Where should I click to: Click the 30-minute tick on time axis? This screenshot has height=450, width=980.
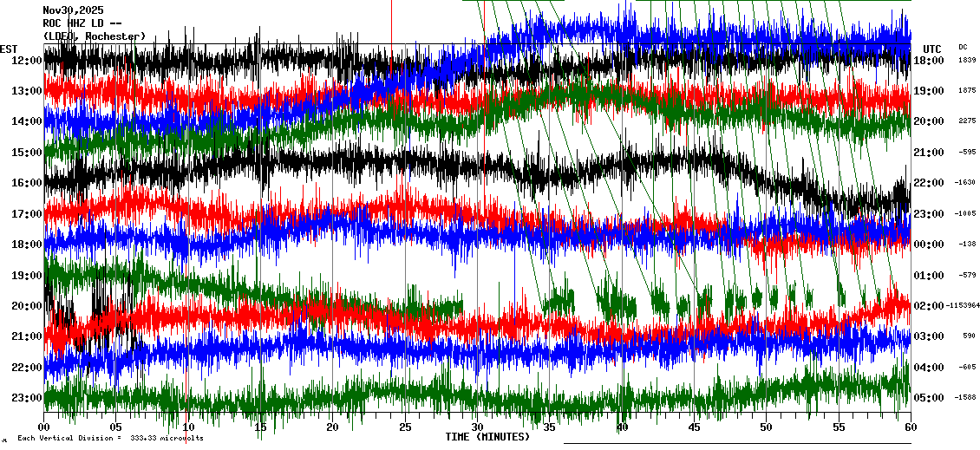pyautogui.click(x=477, y=427)
